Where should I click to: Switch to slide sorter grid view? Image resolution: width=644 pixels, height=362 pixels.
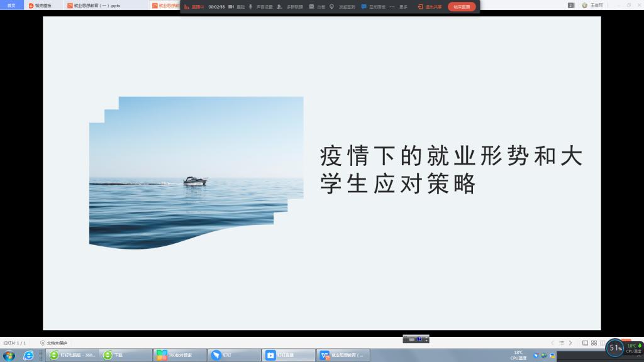click(x=594, y=343)
